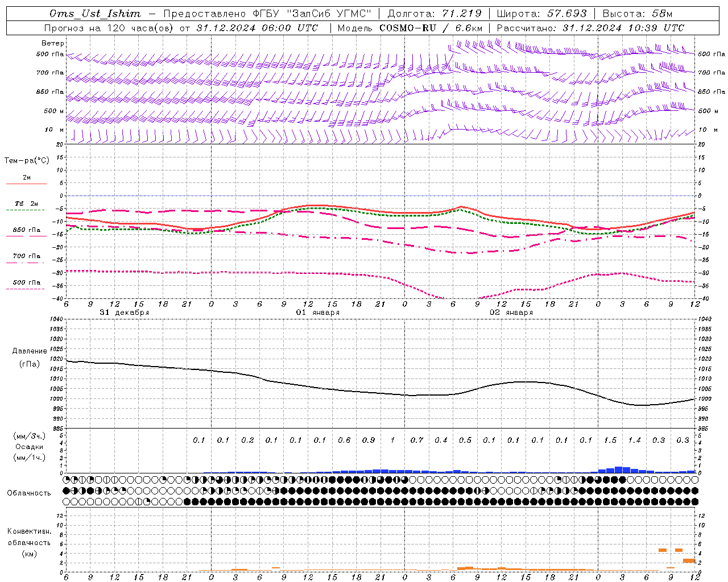Click the station name "Oms_Ust_Ishim" in the header
Screen dimensions: 728x582
[x=95, y=14]
